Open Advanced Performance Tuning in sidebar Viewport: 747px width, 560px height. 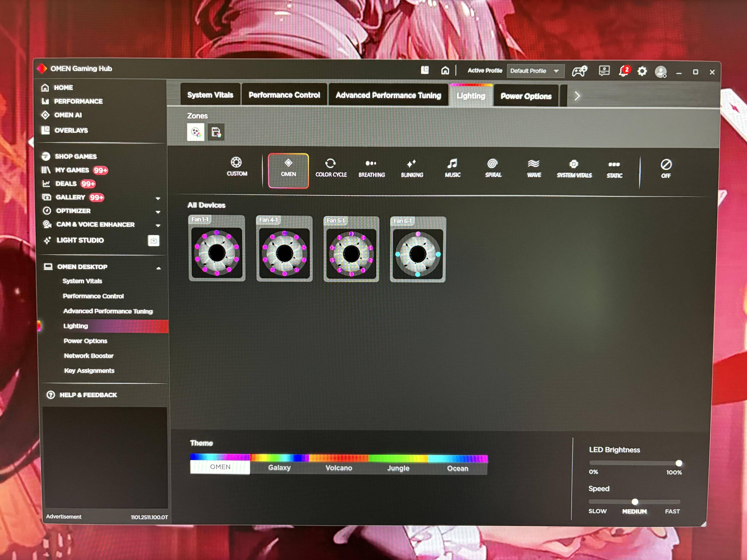coord(108,311)
